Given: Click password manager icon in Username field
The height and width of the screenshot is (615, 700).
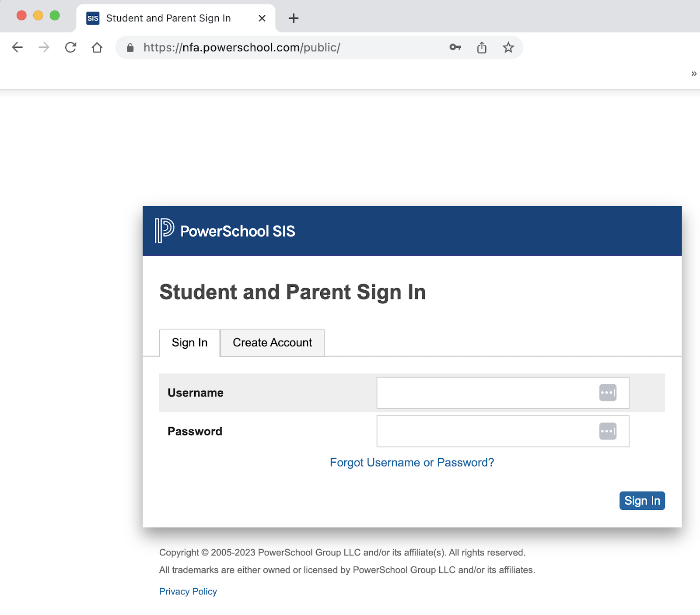Looking at the screenshot, I should point(608,393).
